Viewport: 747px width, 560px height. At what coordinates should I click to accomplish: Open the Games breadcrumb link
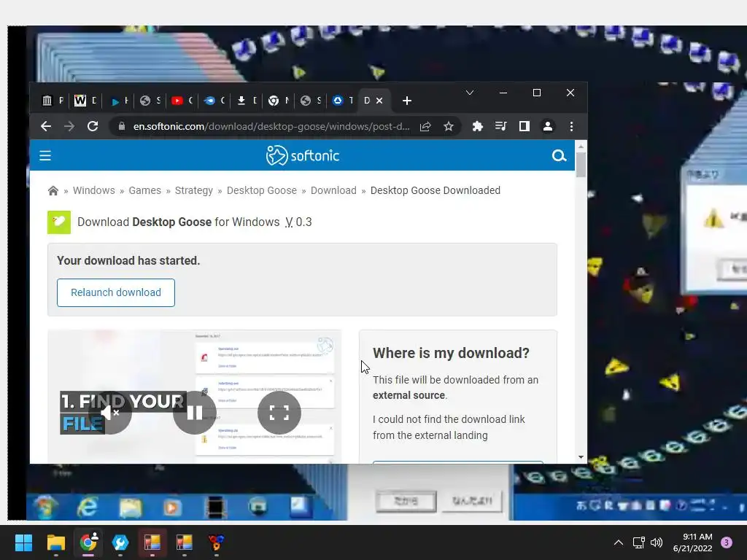coord(145,190)
